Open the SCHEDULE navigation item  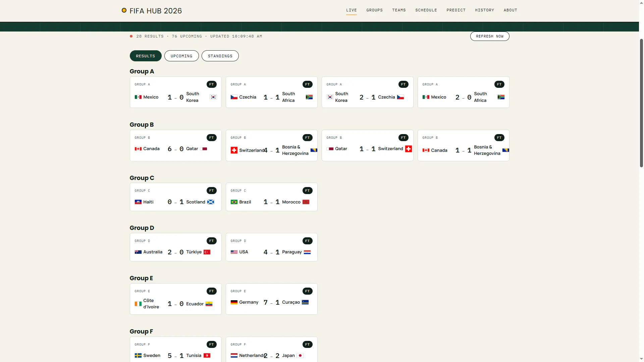coord(426,10)
